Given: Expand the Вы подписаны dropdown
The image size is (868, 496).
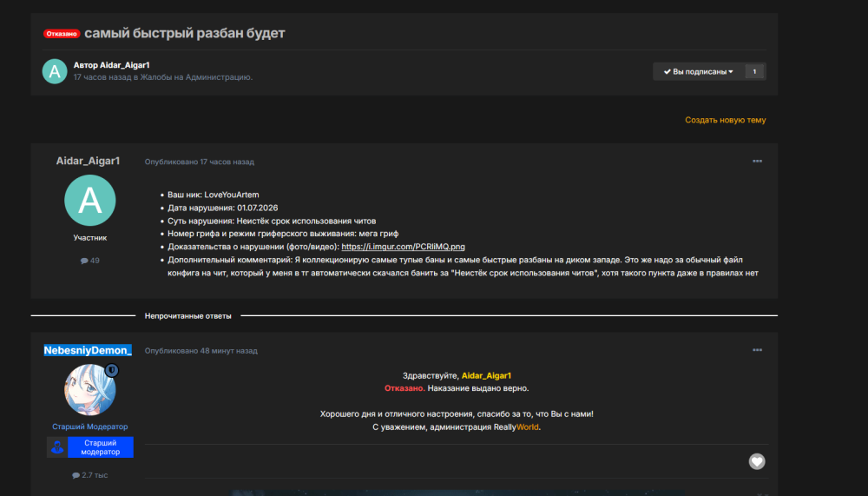Looking at the screenshot, I should point(699,71).
